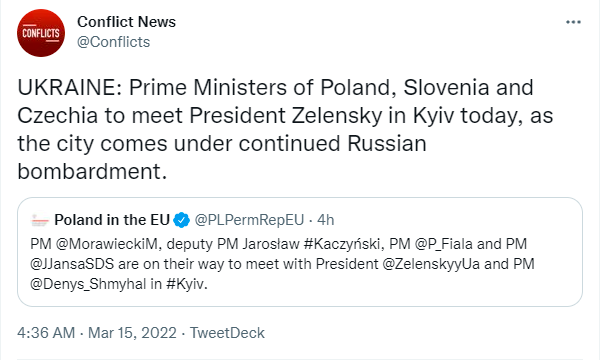Viewport: 600px width, 360px height.
Task: Open the Conflict News red profile avatar
Action: point(41,33)
